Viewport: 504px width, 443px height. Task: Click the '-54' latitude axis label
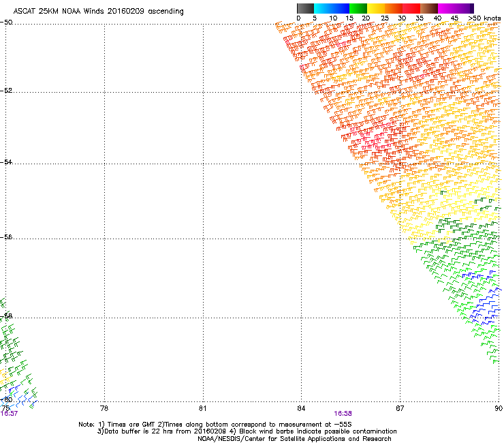[6, 162]
